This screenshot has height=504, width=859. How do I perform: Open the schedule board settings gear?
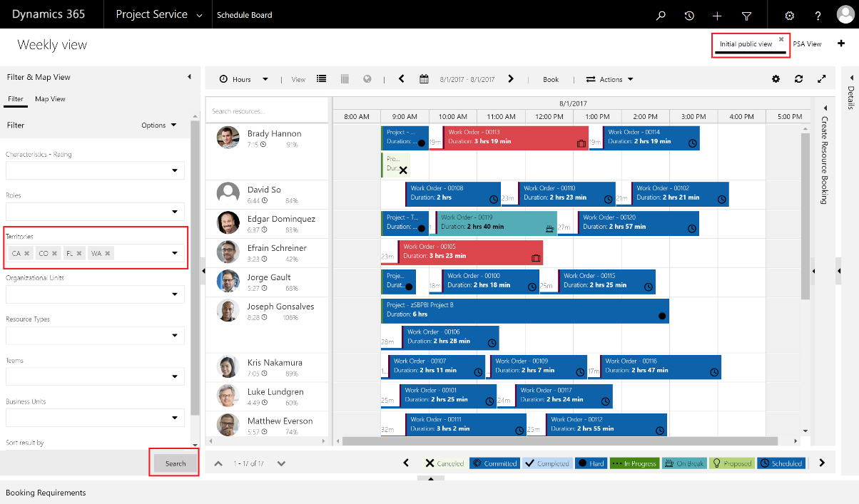pyautogui.click(x=776, y=79)
